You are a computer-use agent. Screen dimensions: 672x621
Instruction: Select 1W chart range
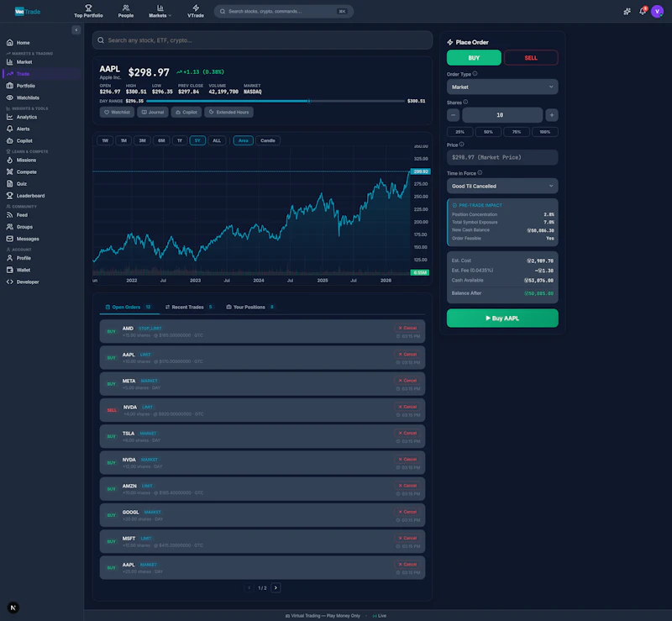105,140
